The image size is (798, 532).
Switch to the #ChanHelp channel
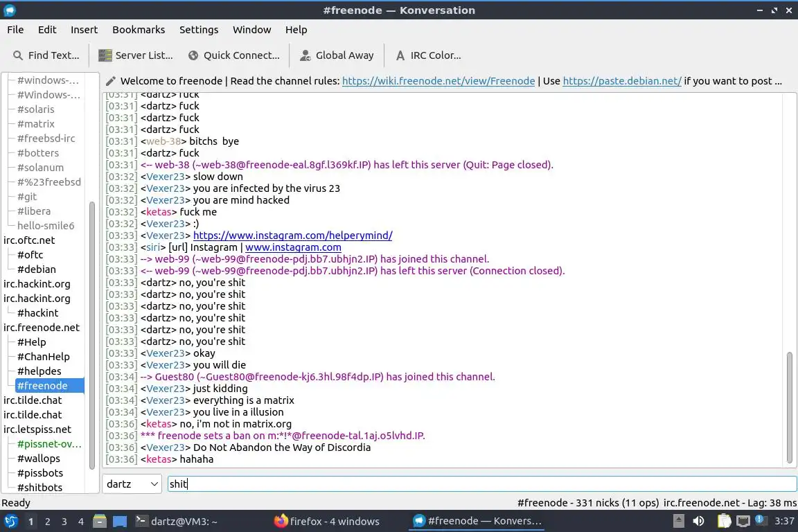tap(43, 357)
